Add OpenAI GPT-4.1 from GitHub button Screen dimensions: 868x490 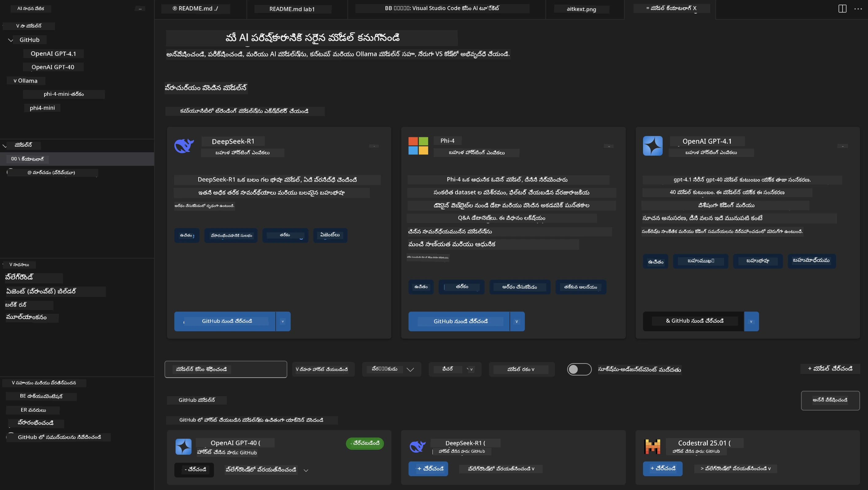(x=693, y=321)
